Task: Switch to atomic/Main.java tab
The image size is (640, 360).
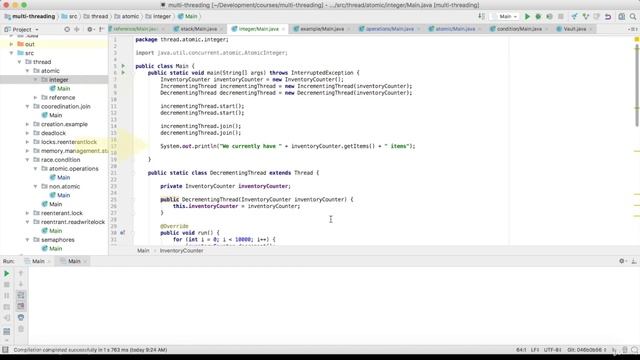Action: pos(455,29)
